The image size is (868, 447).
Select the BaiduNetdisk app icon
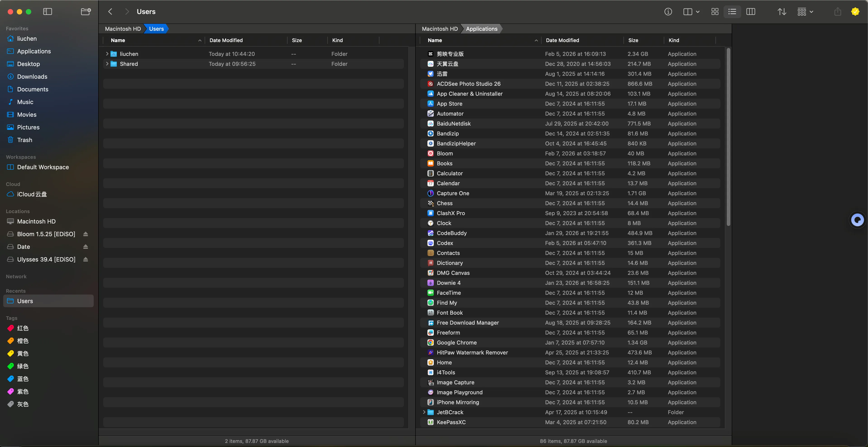click(x=430, y=124)
